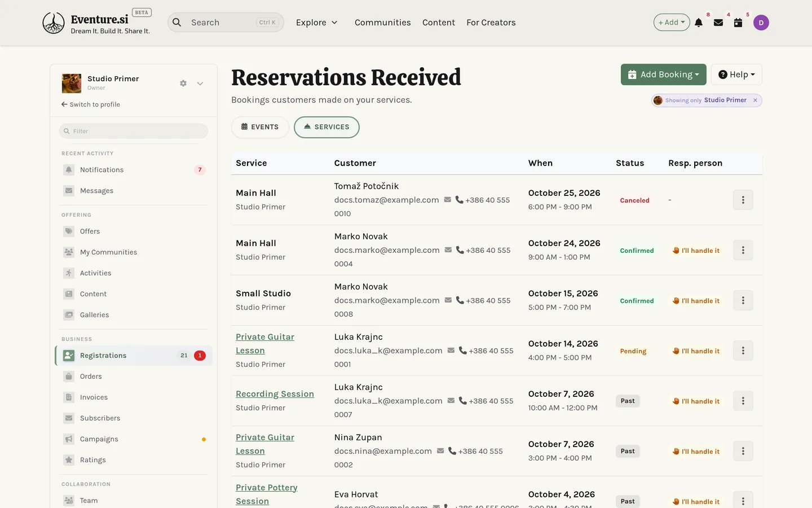812x508 pixels.
Task: Expand the Studio Primer profile chevron
Action: [x=200, y=84]
